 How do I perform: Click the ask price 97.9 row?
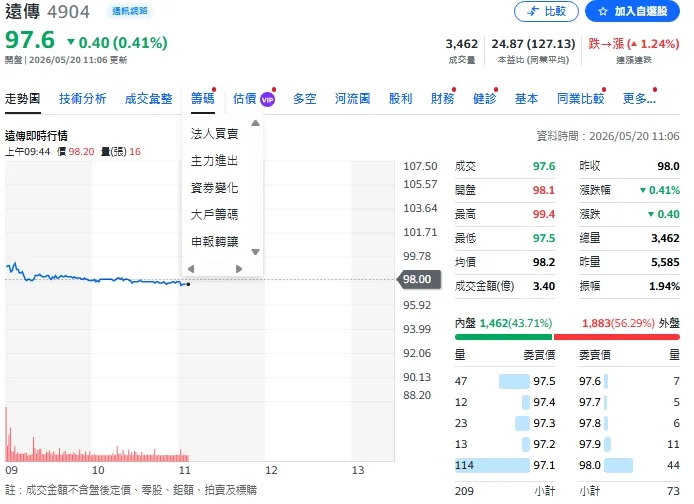[629, 444]
